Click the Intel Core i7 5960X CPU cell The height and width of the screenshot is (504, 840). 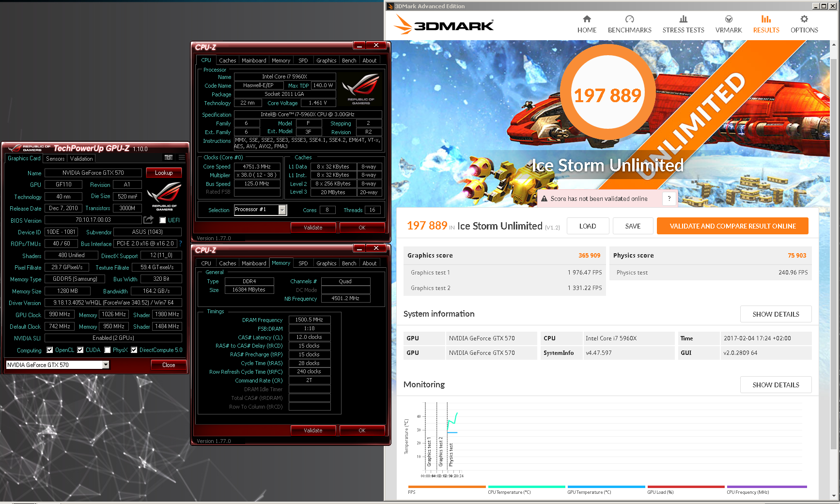[x=628, y=338]
